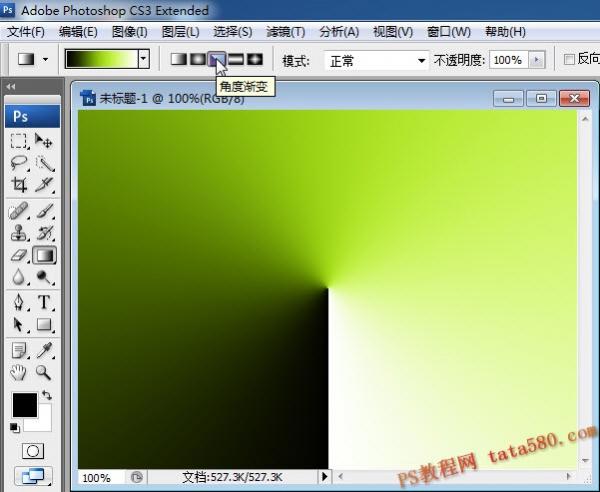
Task: Maximize the 未标题-1 document window
Action: coord(541,99)
